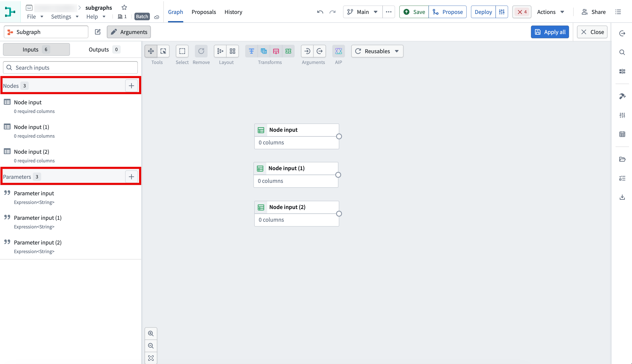Click the Deploy button
The height and width of the screenshot is (364, 632).
tap(483, 12)
